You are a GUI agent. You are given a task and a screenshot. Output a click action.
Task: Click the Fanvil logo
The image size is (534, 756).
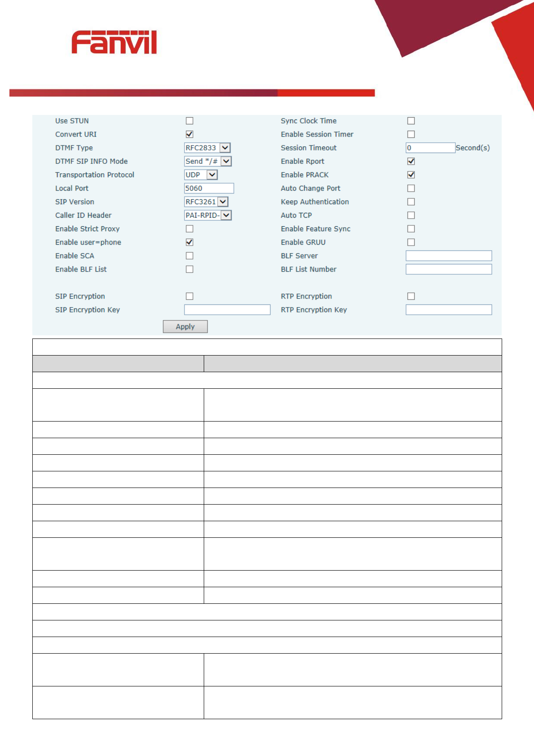coord(114,43)
